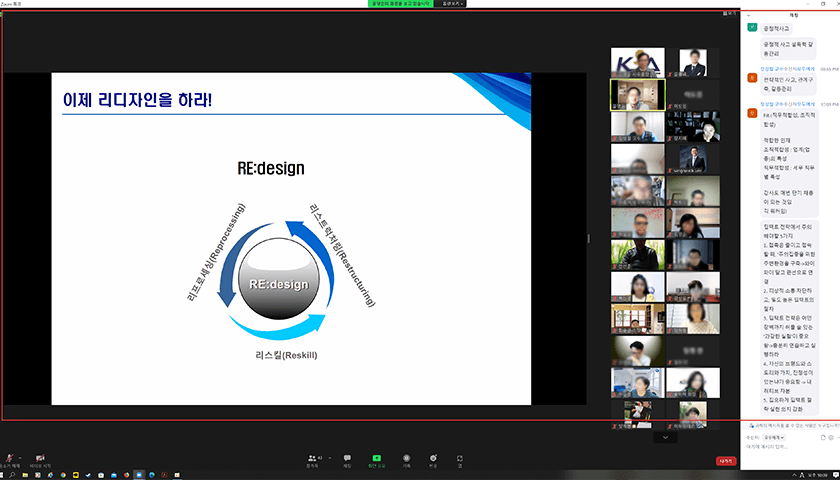Select the highlighted active speaker video thumbnail
This screenshot has height=480, width=840.
click(x=637, y=94)
